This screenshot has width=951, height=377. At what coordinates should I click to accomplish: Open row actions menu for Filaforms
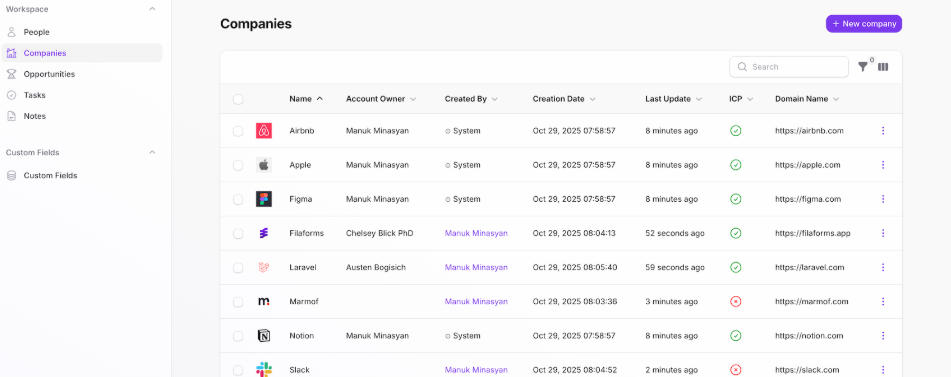[x=883, y=233]
